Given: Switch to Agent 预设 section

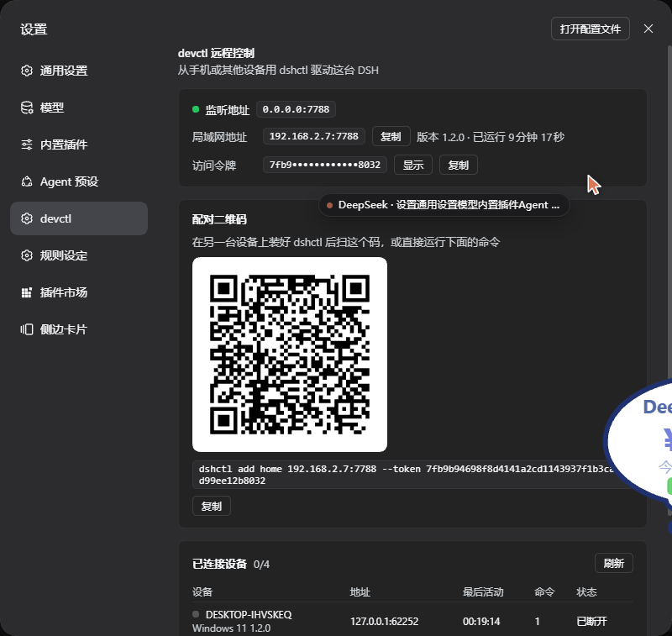Looking at the screenshot, I should pos(79,181).
